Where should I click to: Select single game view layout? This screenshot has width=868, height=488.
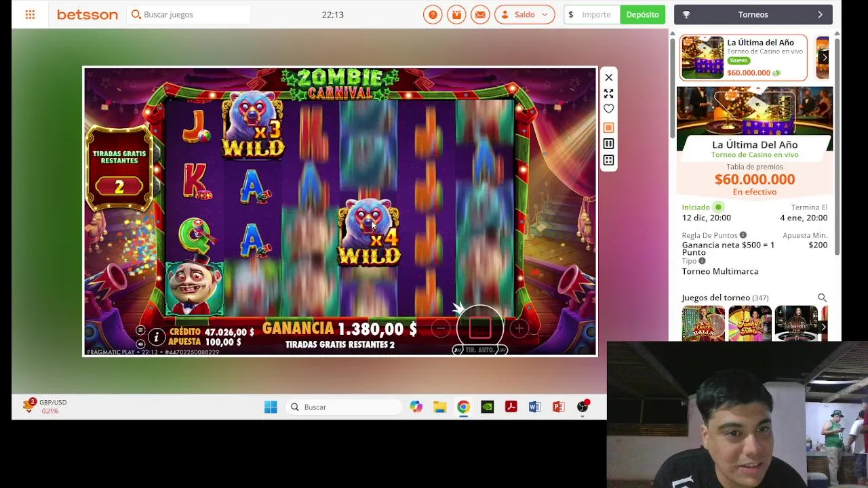pos(609,127)
